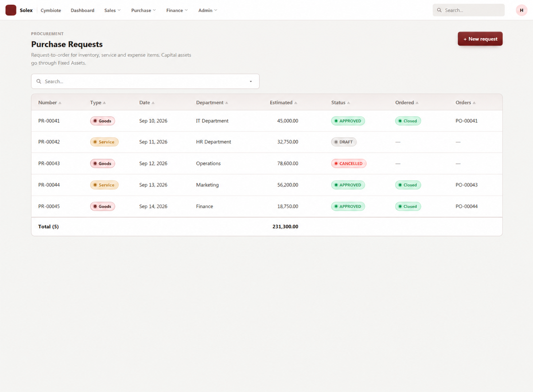533x392 pixels.
Task: Expand the Sales menu
Action: click(112, 10)
